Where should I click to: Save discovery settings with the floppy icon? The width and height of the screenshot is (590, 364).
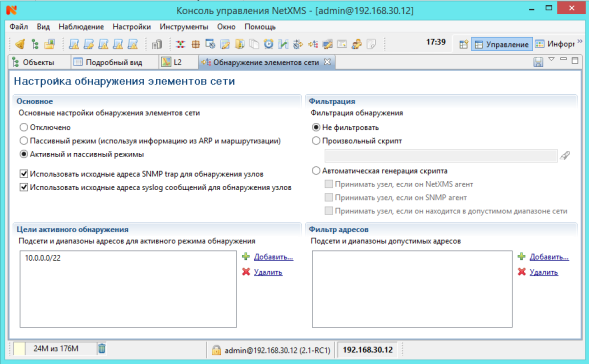(538, 62)
